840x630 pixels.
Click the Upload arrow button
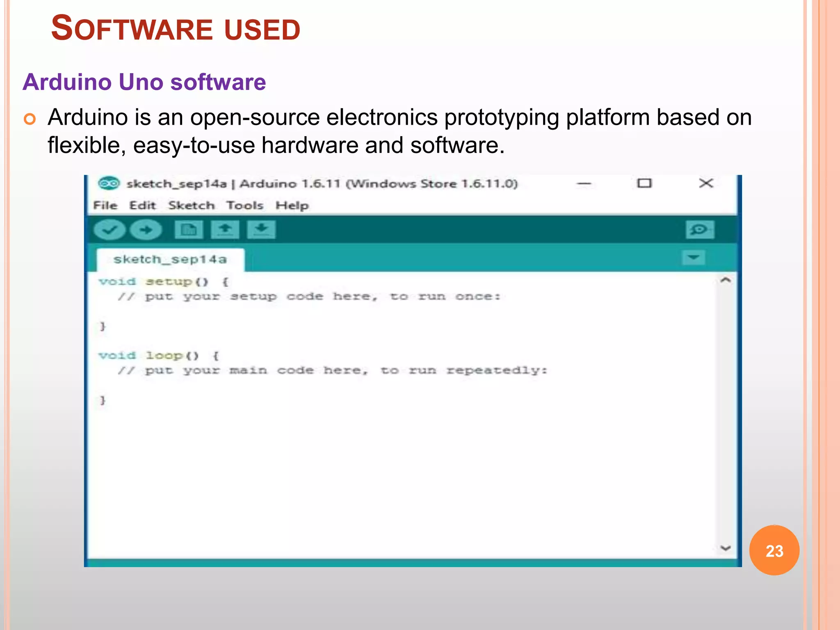click(x=146, y=230)
